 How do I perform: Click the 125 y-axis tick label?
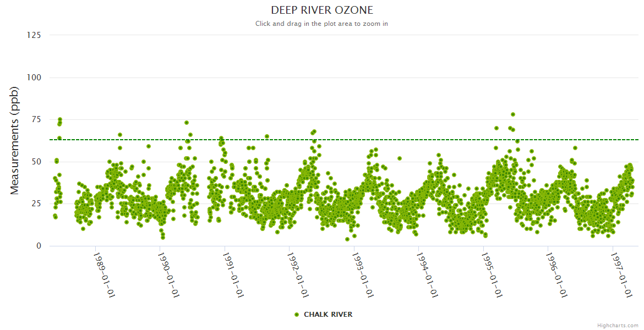[34, 35]
